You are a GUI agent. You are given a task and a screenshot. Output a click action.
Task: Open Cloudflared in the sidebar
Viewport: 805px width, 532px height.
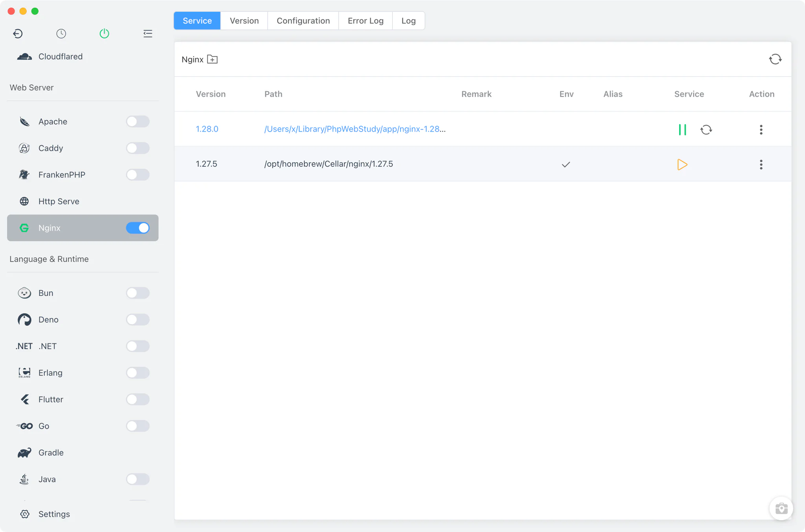(x=83, y=57)
